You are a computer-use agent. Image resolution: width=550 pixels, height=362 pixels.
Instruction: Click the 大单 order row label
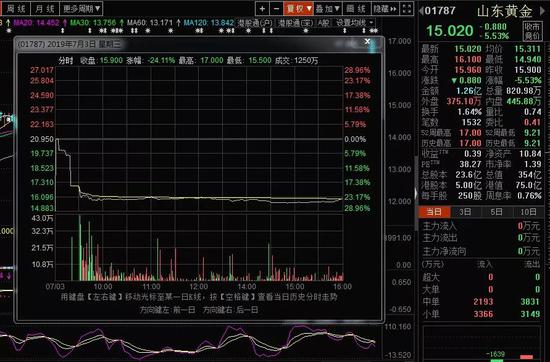(x=431, y=289)
